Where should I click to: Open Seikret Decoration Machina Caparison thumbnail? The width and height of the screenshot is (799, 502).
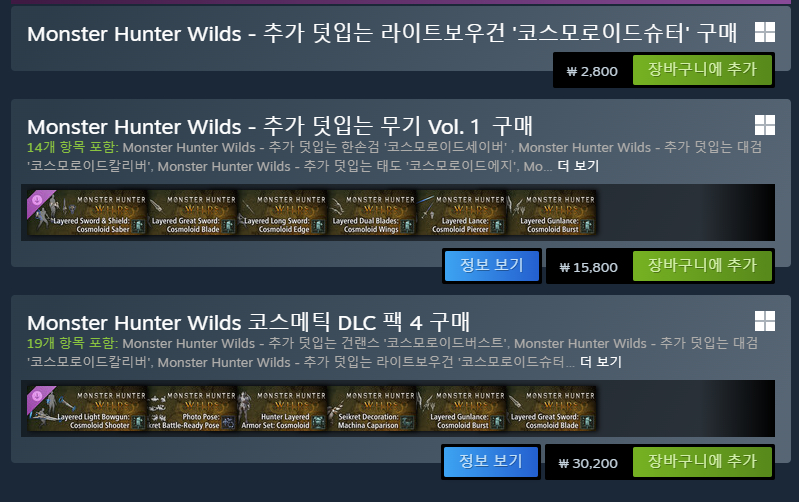[372, 408]
